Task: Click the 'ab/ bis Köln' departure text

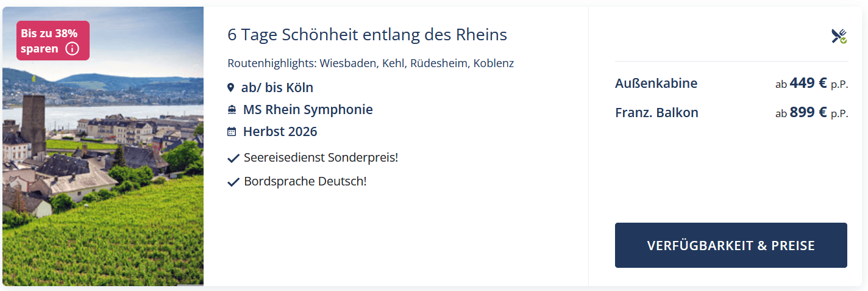Action: (x=277, y=88)
